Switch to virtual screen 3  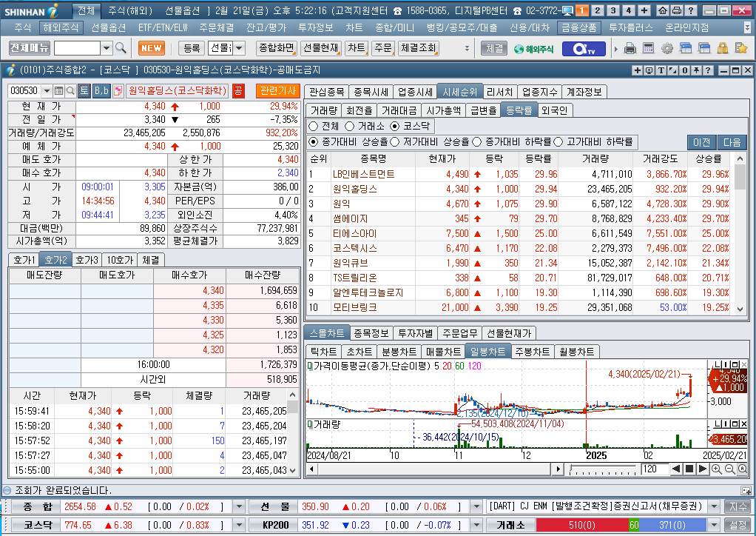(x=612, y=10)
